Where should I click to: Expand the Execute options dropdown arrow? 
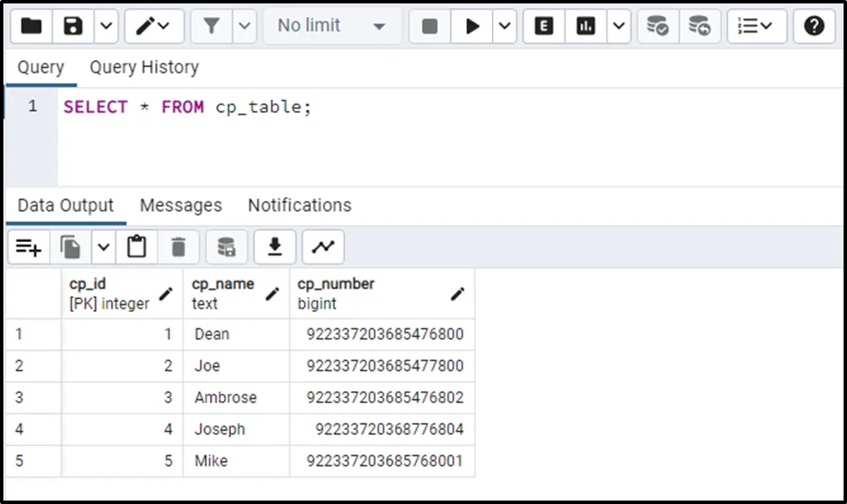[x=506, y=26]
